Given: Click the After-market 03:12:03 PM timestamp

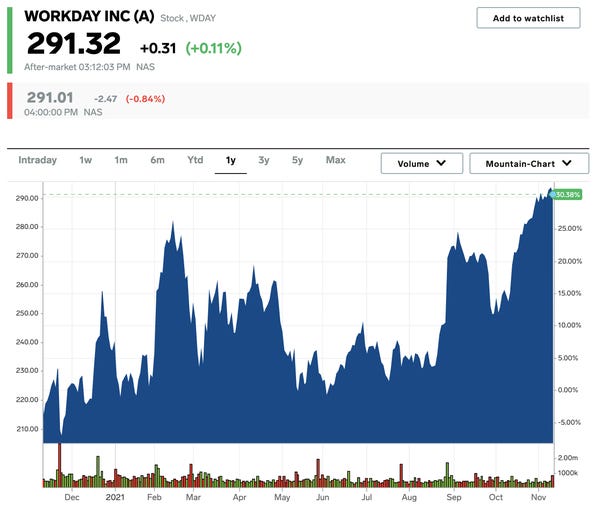Looking at the screenshot, I should click(77, 67).
